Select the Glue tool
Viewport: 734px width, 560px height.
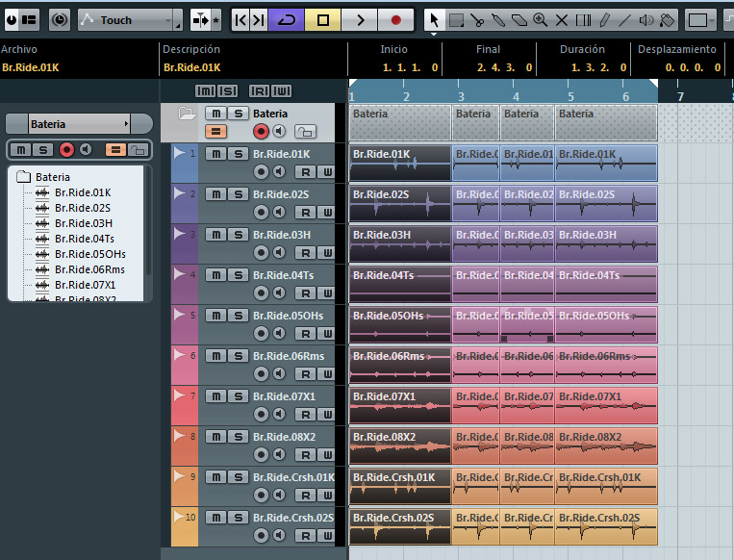pyautogui.click(x=498, y=20)
